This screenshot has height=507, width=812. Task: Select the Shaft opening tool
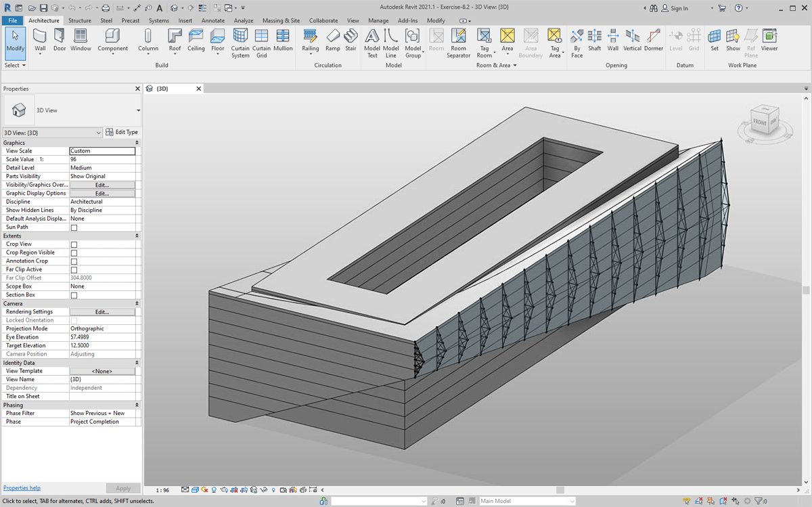pyautogui.click(x=594, y=40)
